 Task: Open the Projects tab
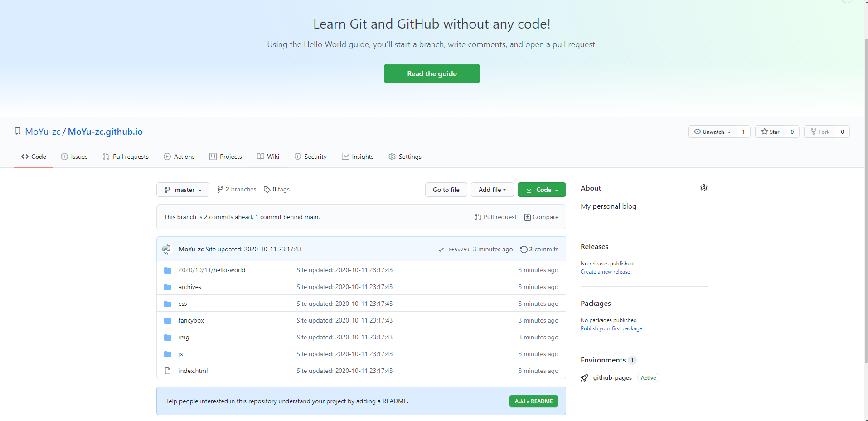click(226, 157)
